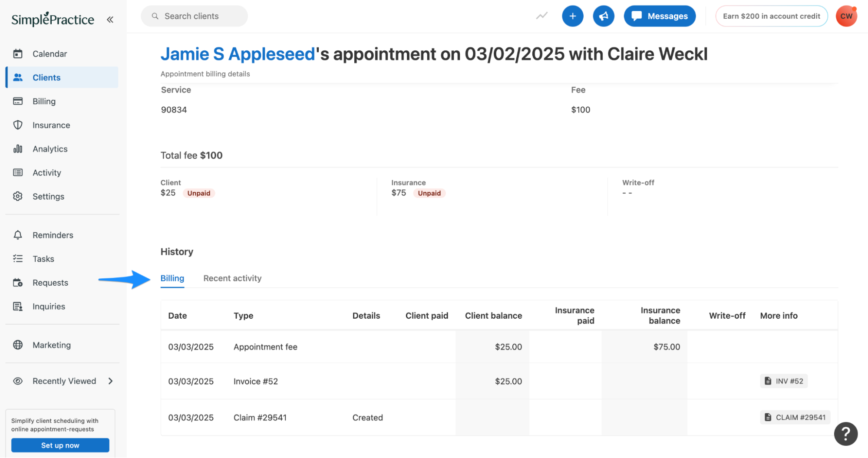868x458 pixels.
Task: Expand the Recently Viewed chevron
Action: click(110, 381)
